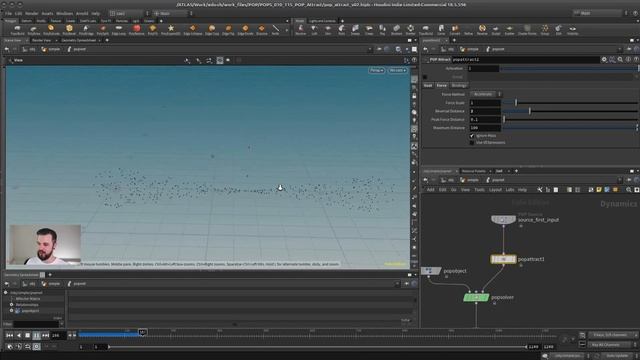
Task: Open the Main take dropdown
Action: coord(601,13)
